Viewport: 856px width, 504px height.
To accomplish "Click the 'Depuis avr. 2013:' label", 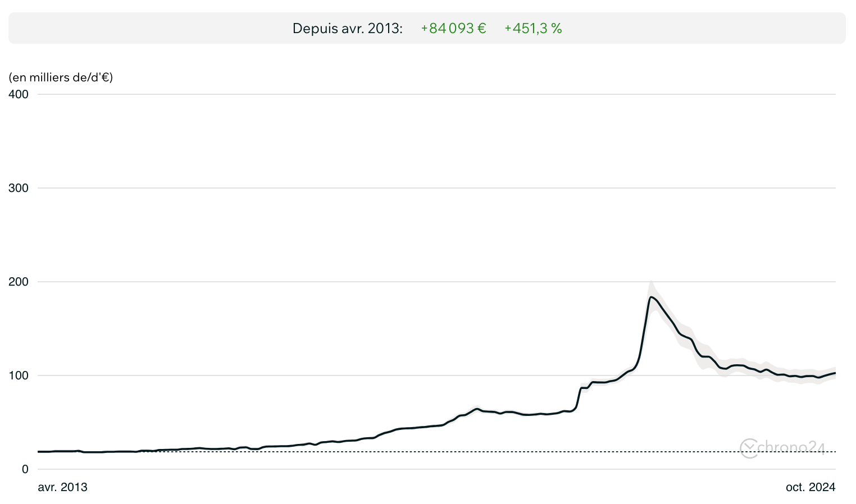I will coord(347,29).
